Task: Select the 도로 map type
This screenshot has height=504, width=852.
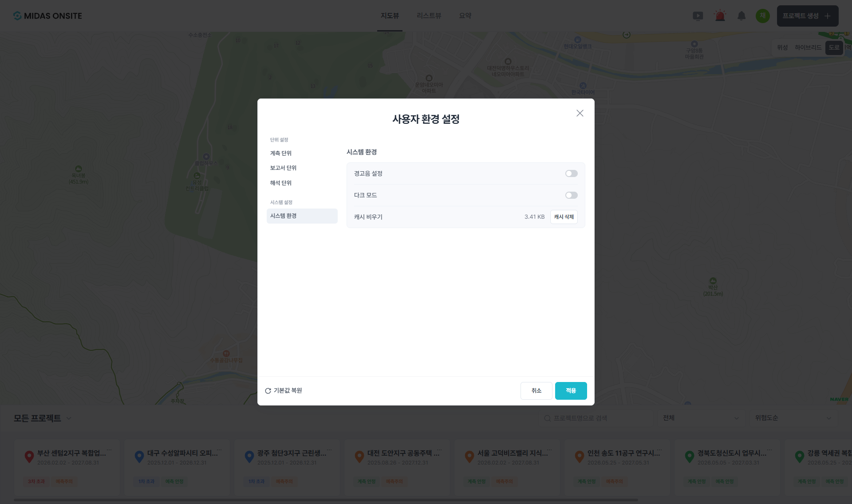Action: (x=834, y=47)
